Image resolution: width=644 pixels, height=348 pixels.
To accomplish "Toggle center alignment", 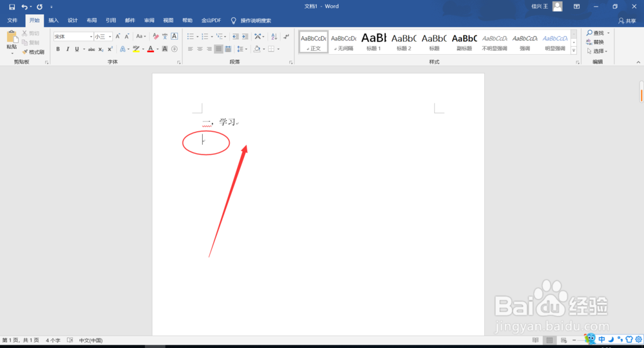I will [x=200, y=50].
